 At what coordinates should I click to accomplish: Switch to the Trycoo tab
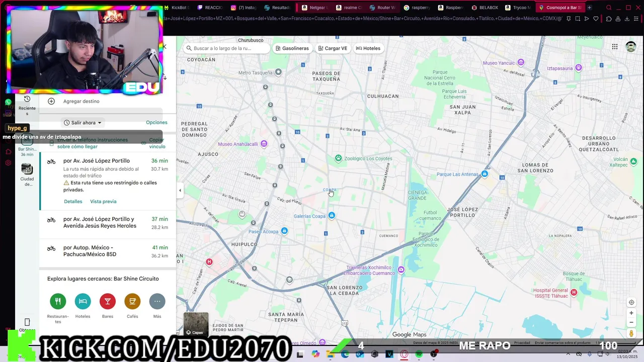(x=518, y=8)
